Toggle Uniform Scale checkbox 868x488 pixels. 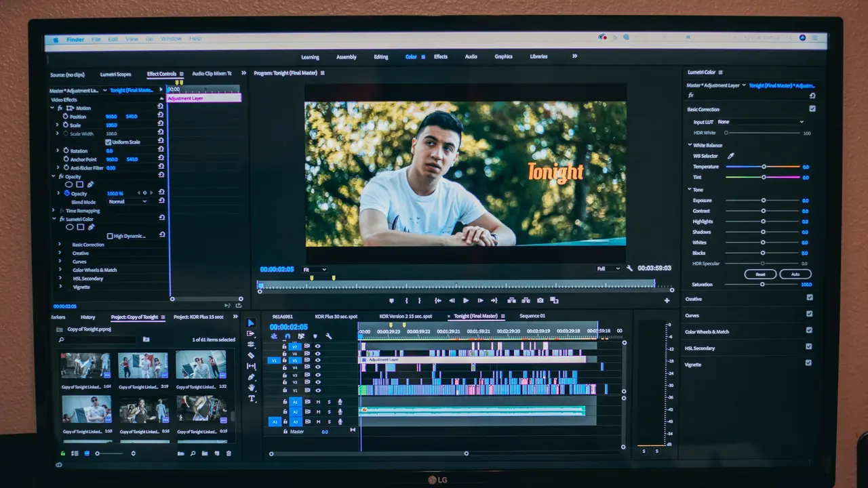108,142
